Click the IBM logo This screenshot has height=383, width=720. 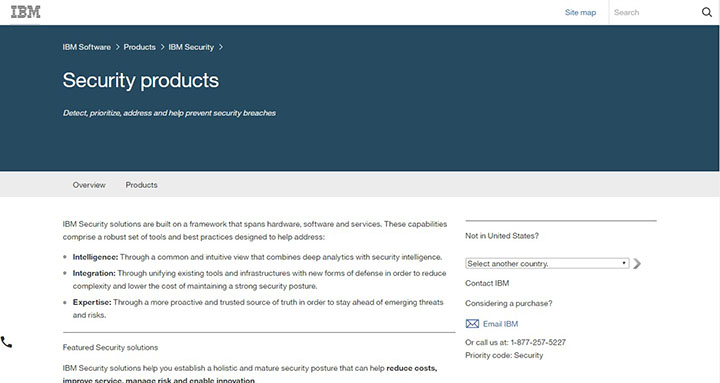tap(25, 12)
